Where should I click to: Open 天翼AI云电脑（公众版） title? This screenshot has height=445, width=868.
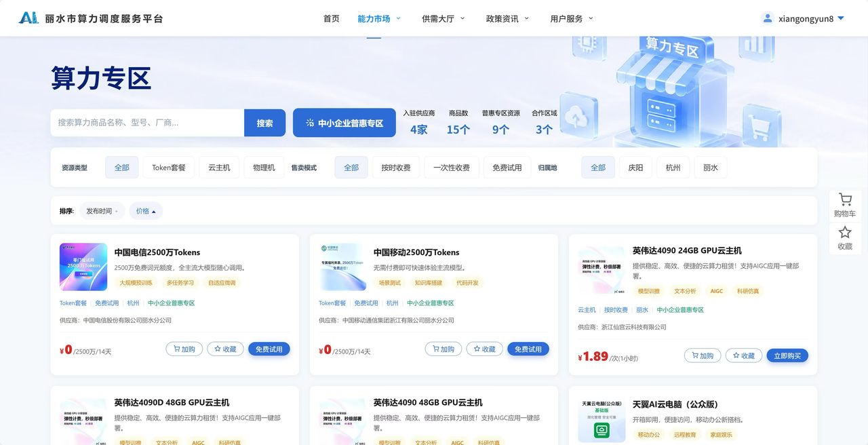pos(675,404)
